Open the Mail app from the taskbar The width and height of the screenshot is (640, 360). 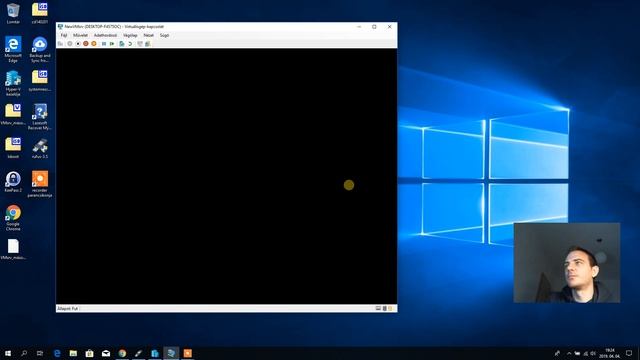coord(106,353)
